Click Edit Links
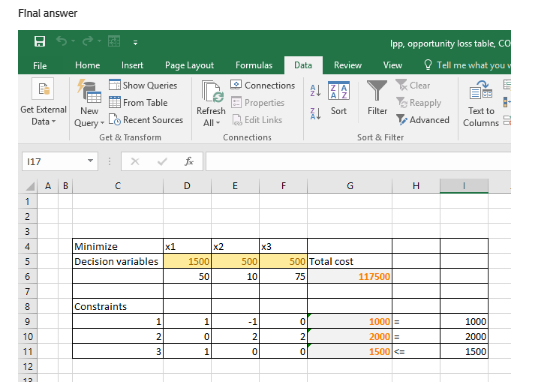Image resolution: width=542 pixels, height=391 pixels. 257,120
